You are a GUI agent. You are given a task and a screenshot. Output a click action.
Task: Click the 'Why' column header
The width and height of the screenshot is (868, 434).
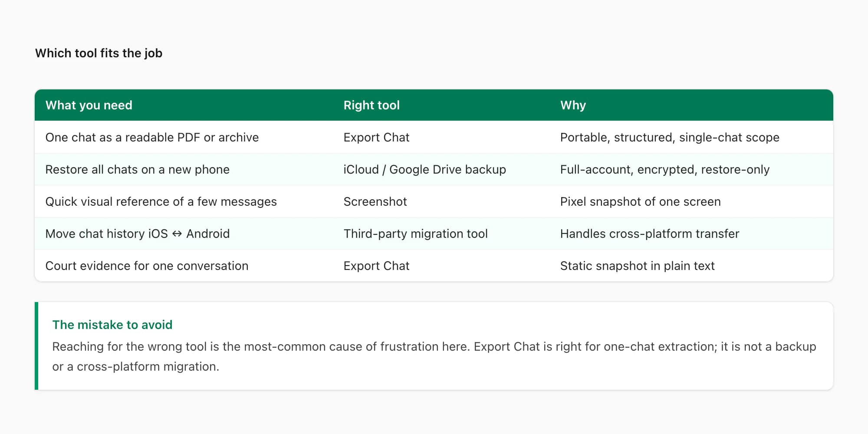pyautogui.click(x=573, y=105)
